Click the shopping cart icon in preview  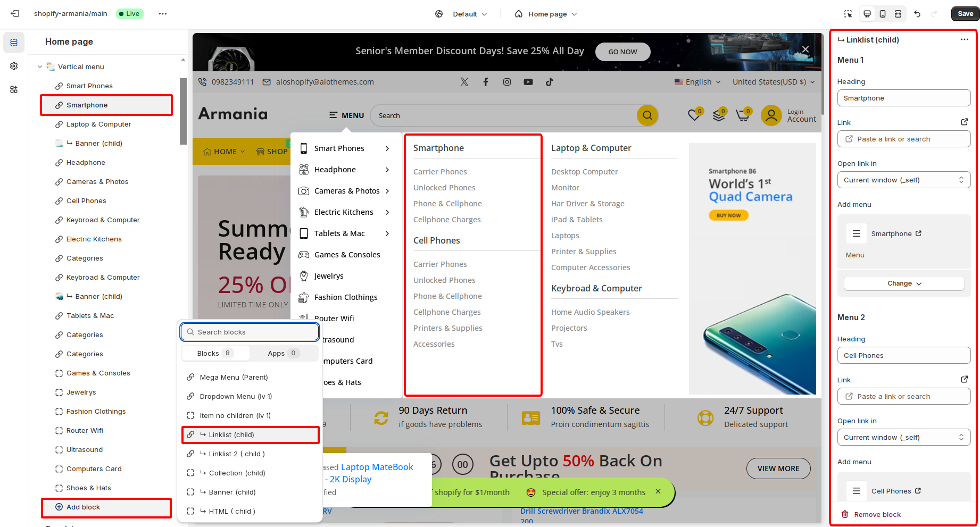(742, 115)
